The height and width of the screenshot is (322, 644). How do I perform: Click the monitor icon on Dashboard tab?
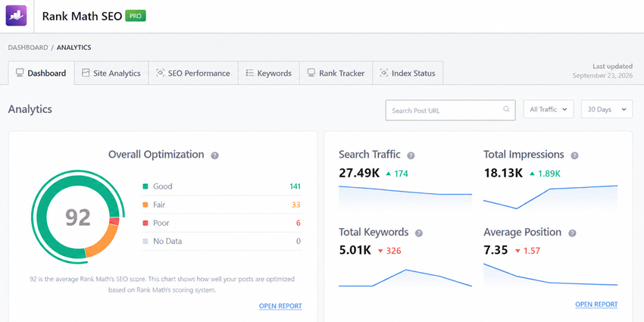coord(19,73)
